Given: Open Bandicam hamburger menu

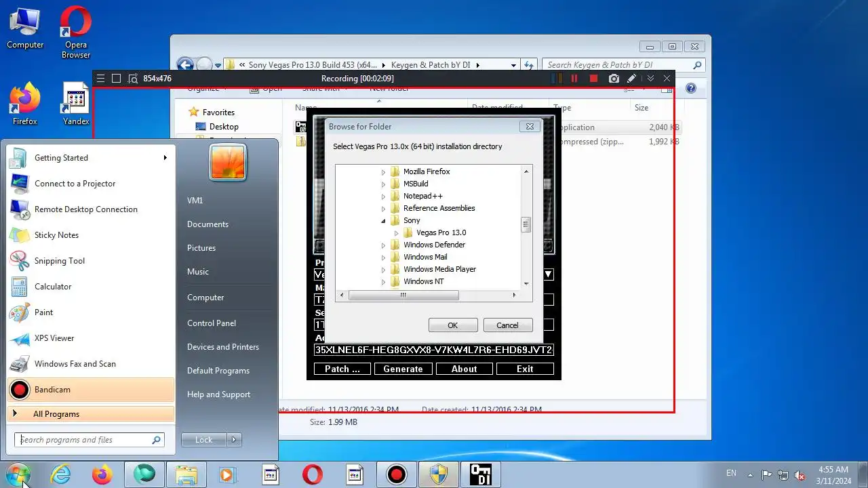Looking at the screenshot, I should click(100, 79).
